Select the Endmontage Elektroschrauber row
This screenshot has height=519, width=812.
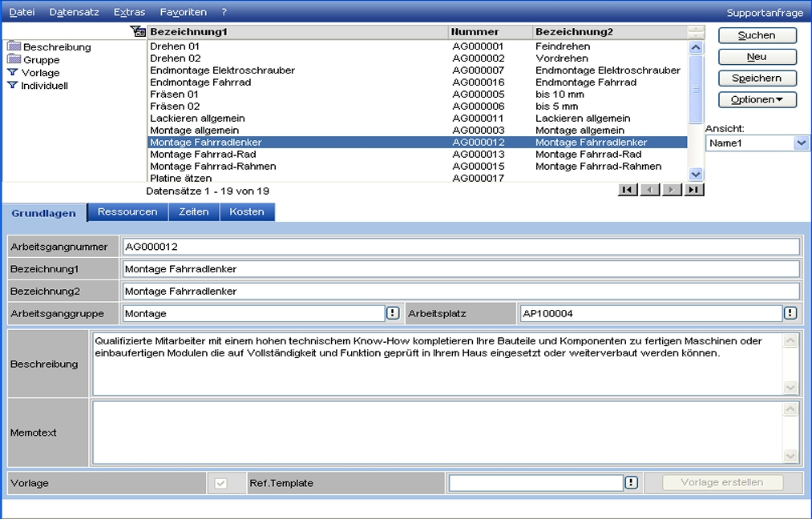click(x=418, y=70)
